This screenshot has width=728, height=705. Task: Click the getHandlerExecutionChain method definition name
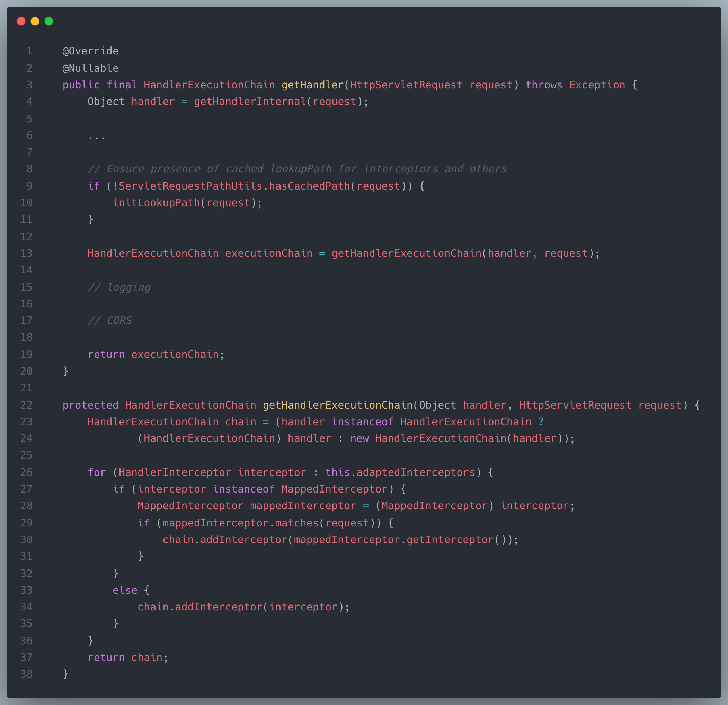[x=337, y=405]
